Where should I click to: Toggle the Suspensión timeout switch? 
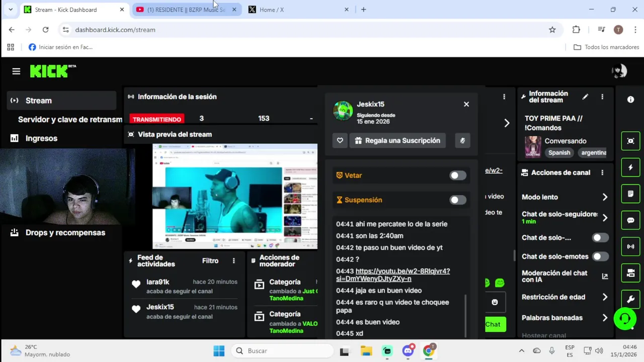click(458, 200)
